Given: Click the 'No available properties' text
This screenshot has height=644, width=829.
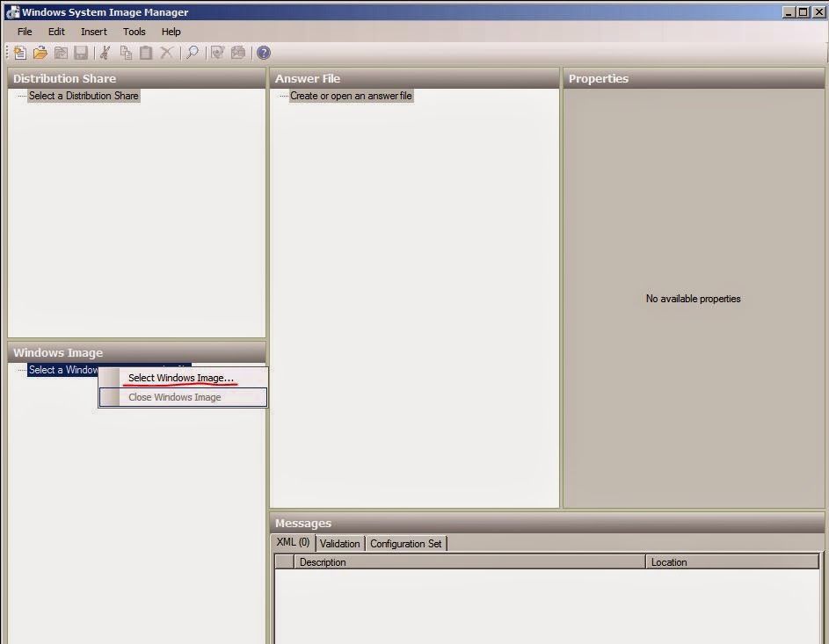Looking at the screenshot, I should click(693, 299).
